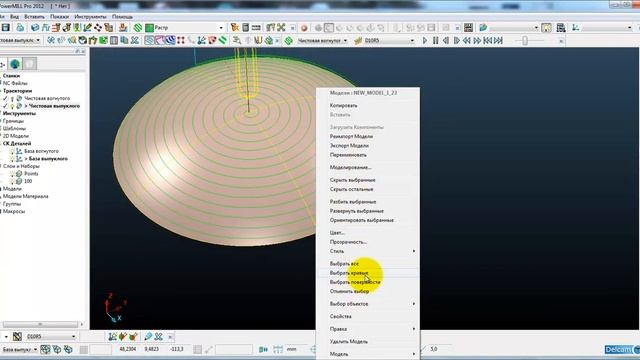Choose Скрыть выбранные in context menu
Screen dimensions: 640x360
pyautogui.click(x=353, y=180)
